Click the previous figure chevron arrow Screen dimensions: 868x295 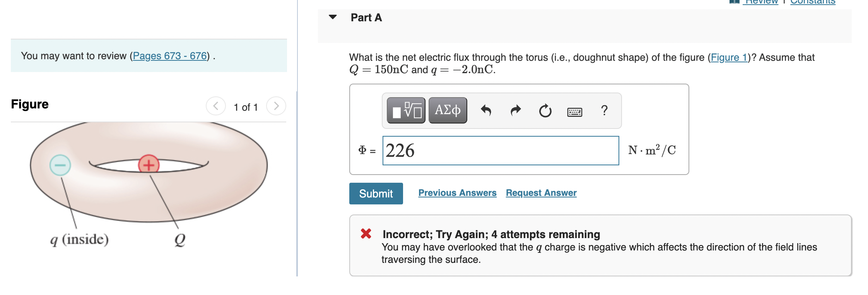coord(216,106)
